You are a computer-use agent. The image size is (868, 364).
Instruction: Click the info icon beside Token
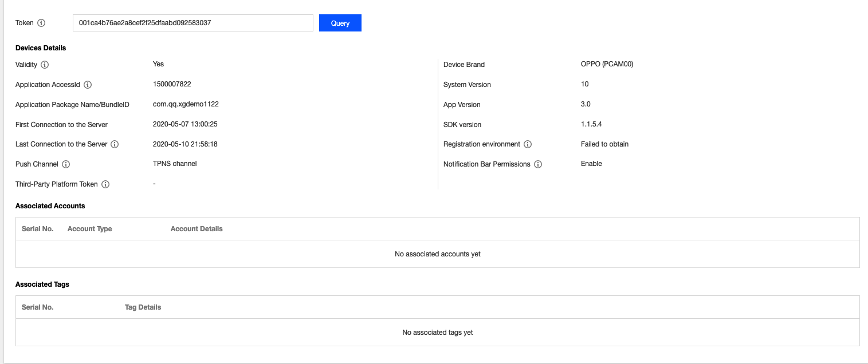[x=41, y=23]
